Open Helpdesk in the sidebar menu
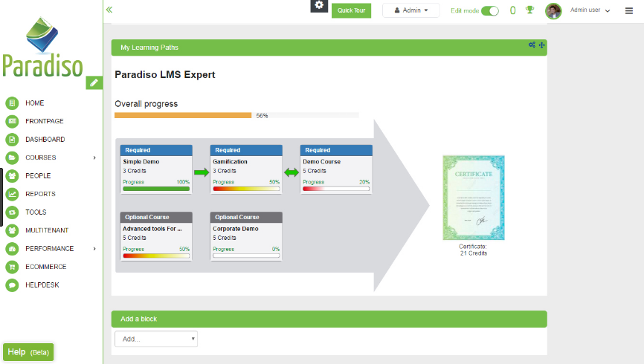This screenshot has width=644, height=364. [x=42, y=285]
